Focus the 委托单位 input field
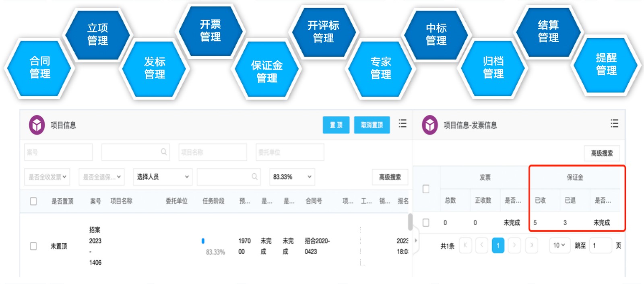Image resolution: width=644 pixels, height=284 pixels. (290, 152)
